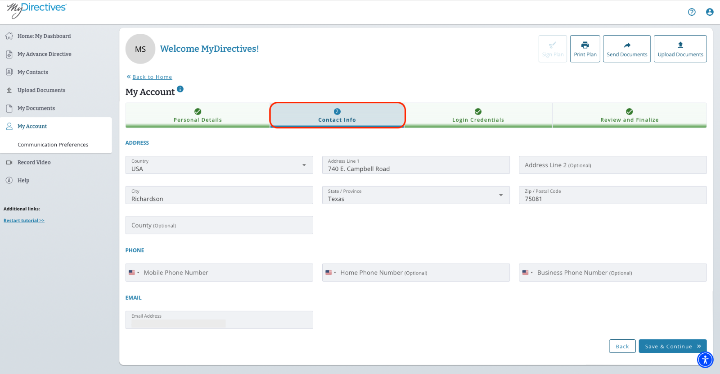Open business phone country flag selector
Screen dimensions: 720x374
pyautogui.click(x=527, y=272)
